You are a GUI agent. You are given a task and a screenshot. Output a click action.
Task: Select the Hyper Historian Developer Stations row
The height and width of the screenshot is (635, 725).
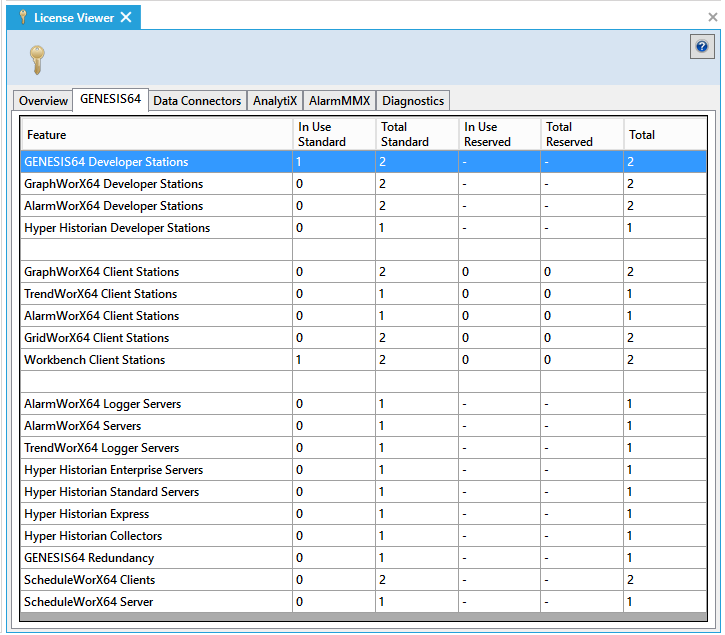(117, 228)
